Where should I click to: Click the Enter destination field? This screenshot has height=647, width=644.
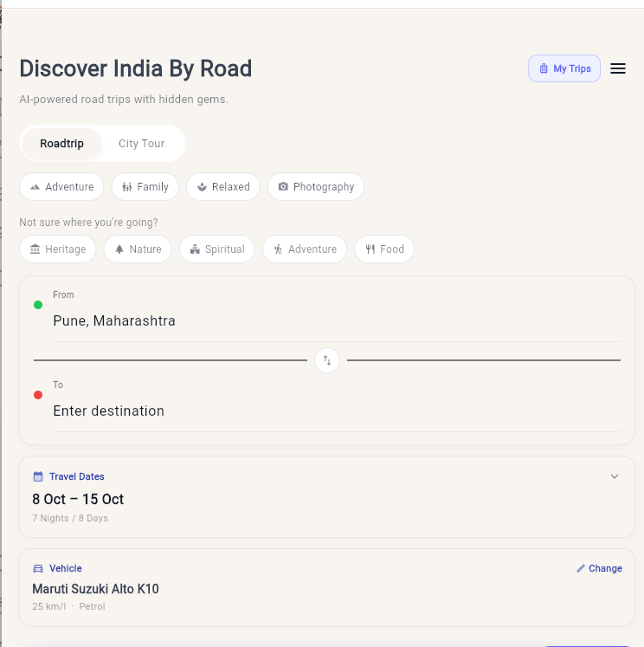pos(337,411)
